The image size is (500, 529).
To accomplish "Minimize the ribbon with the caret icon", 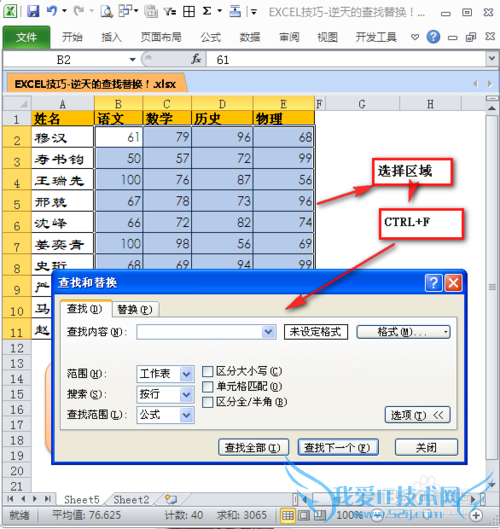I will (x=415, y=37).
